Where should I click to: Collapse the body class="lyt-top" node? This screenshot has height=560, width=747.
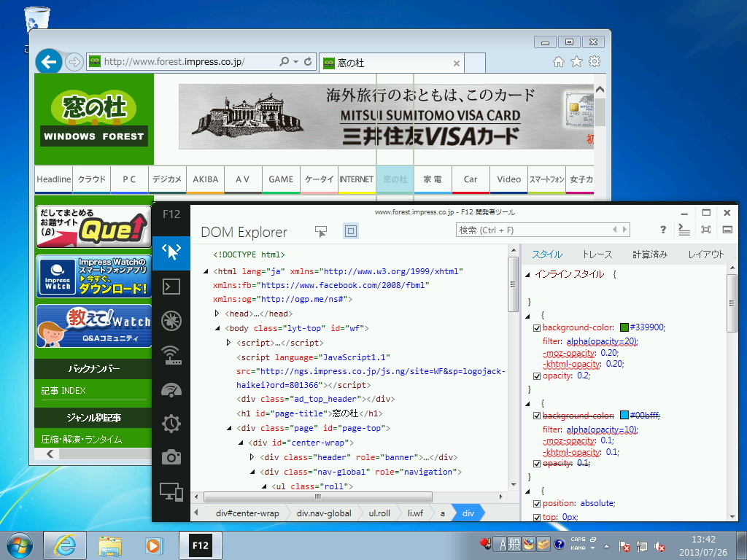tap(217, 328)
